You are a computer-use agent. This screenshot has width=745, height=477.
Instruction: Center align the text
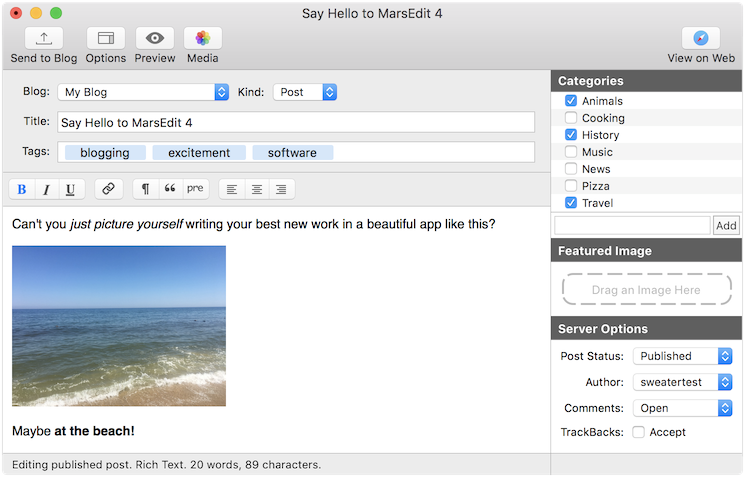point(257,189)
